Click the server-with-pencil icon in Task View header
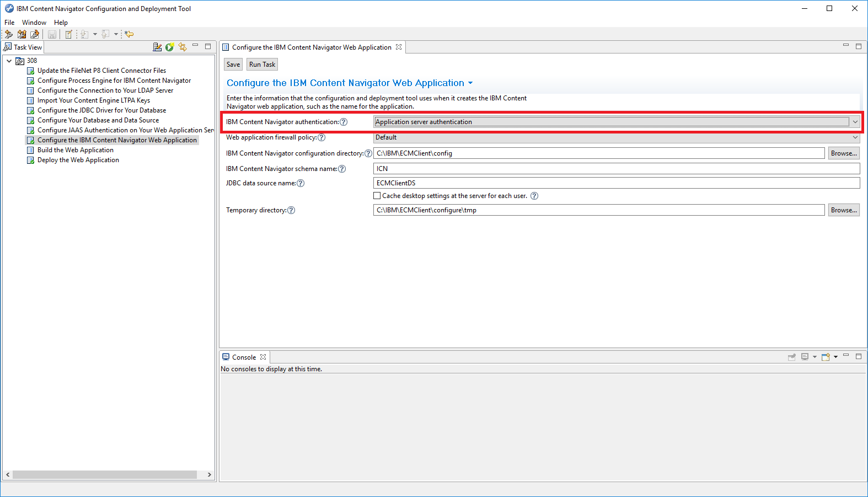 click(x=157, y=47)
